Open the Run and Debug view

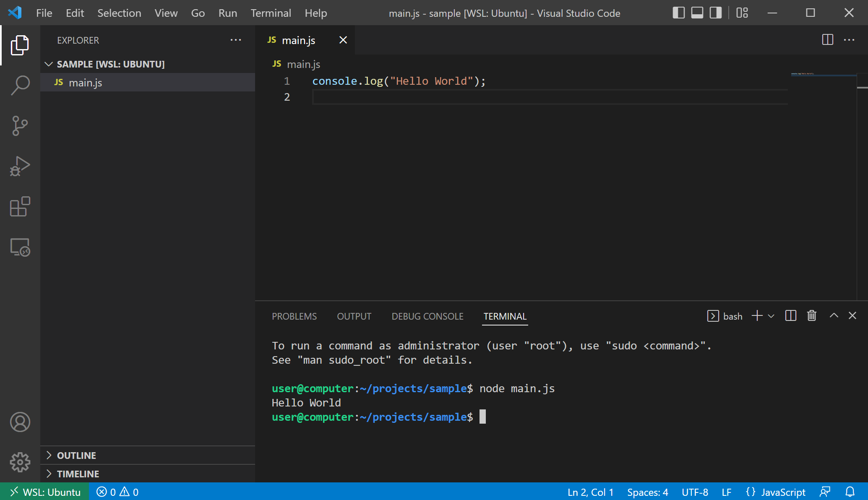pyautogui.click(x=20, y=166)
